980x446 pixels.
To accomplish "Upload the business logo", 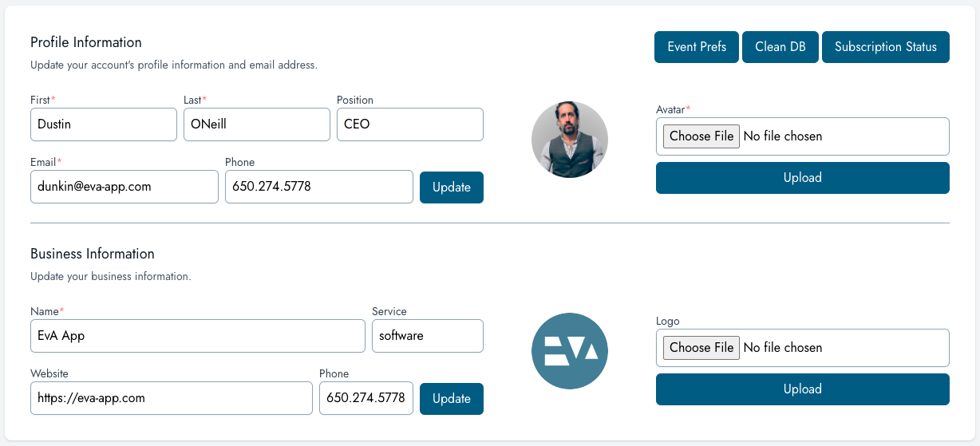I will pos(802,389).
